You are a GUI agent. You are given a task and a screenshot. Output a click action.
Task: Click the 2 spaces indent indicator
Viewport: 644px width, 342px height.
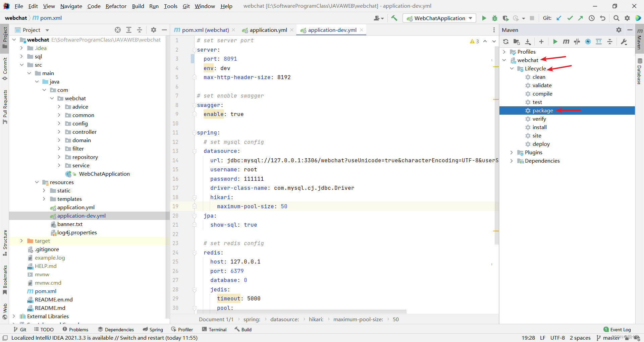580,338
